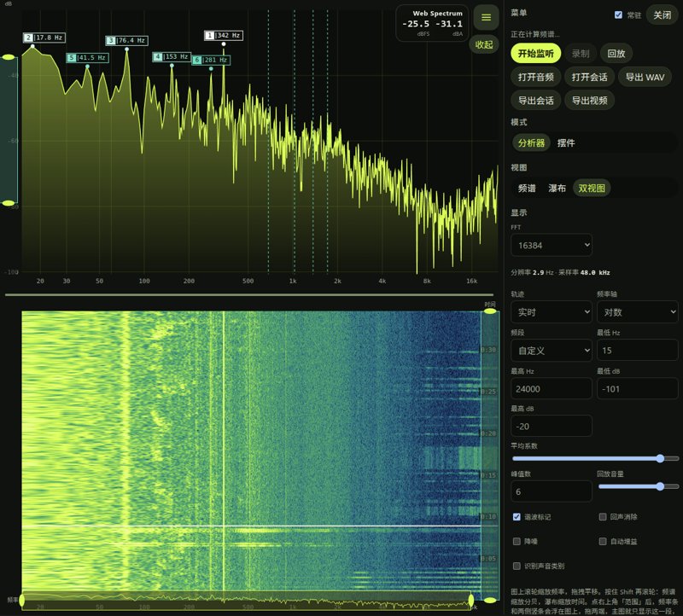Click the peak marker 5 label 41.5 Hz

(x=88, y=57)
